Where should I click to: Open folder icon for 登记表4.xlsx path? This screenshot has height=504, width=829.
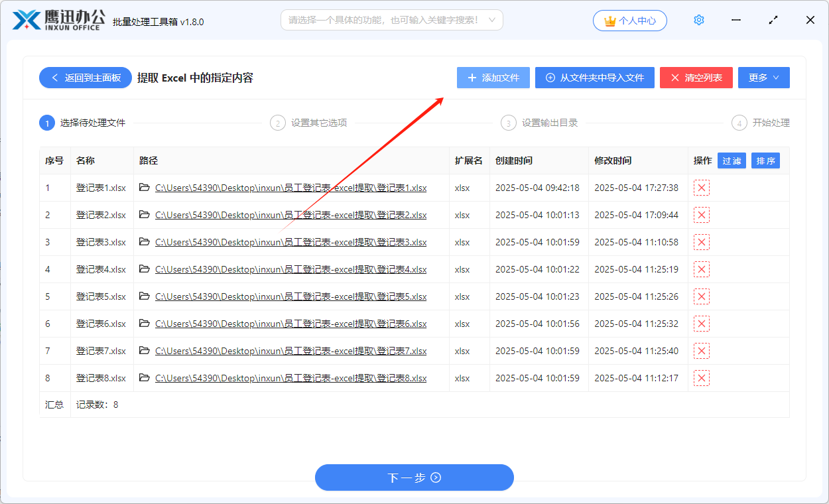pyautogui.click(x=145, y=269)
